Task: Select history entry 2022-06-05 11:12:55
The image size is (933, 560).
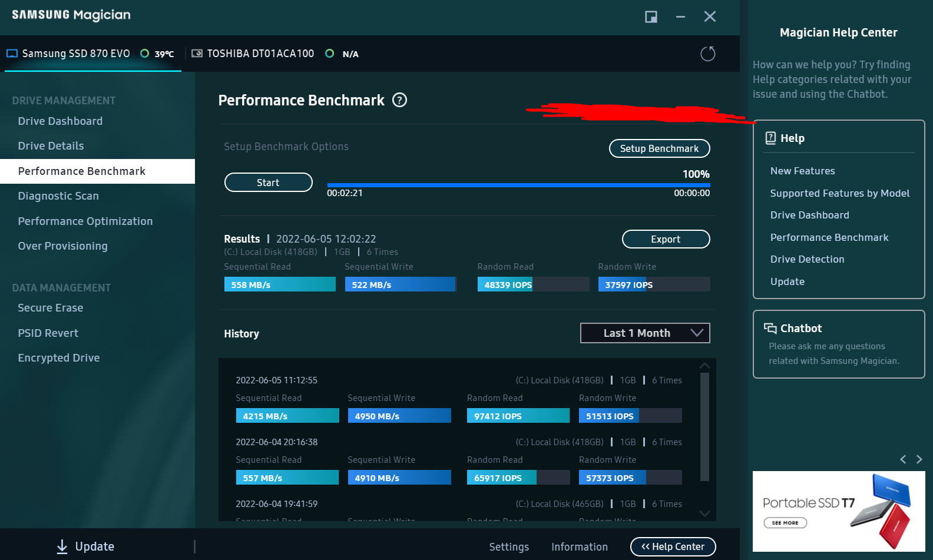Action: click(277, 380)
